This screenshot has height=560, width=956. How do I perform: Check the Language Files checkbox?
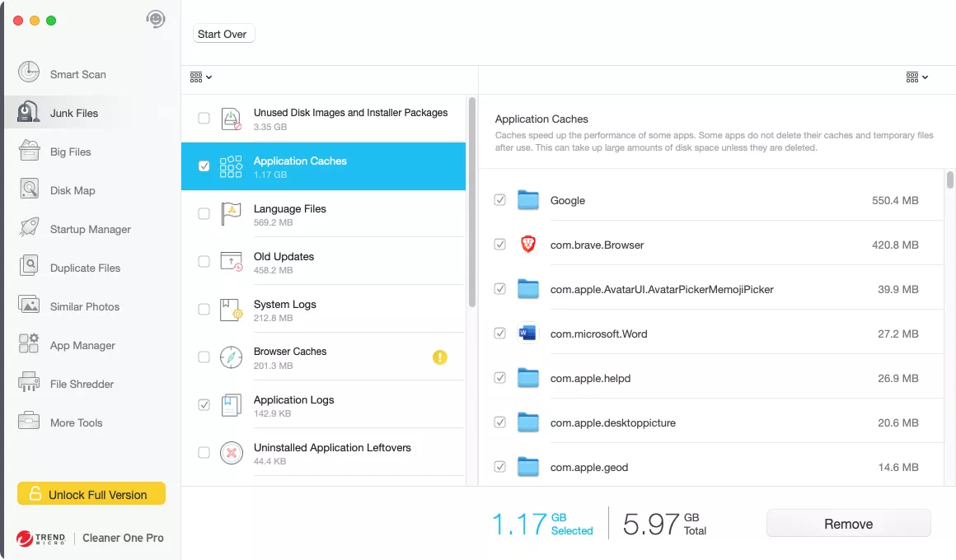(204, 214)
